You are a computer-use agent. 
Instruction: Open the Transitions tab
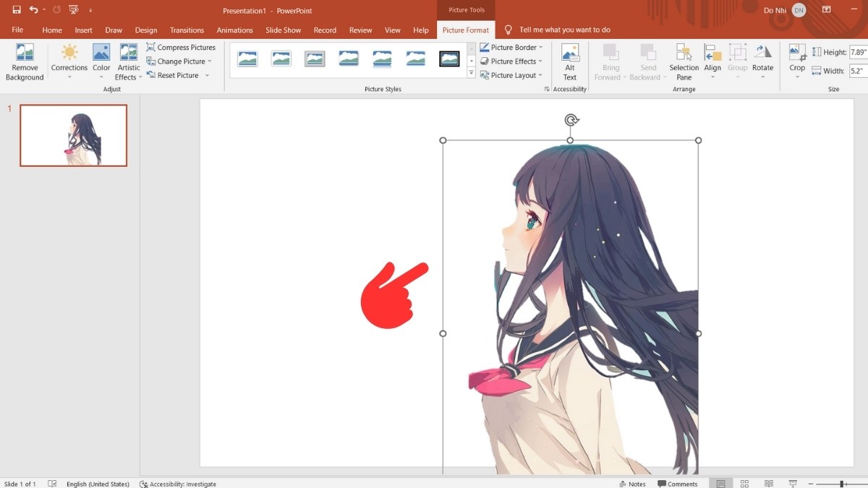point(187,30)
